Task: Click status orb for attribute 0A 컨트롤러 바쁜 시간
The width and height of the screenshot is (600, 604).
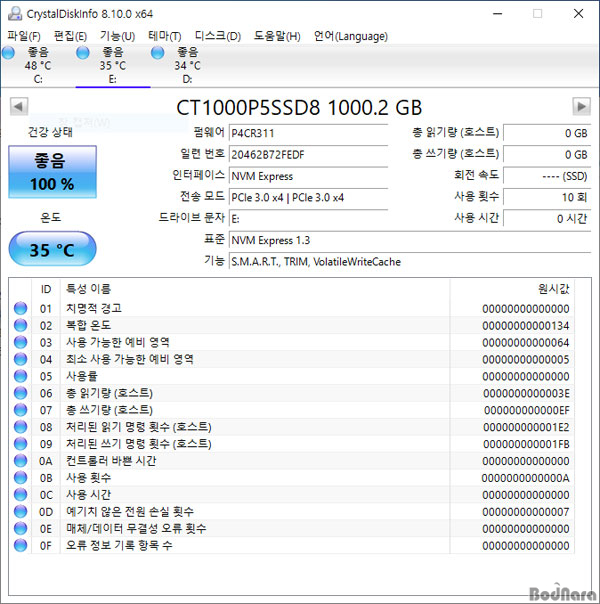Action: tap(20, 461)
